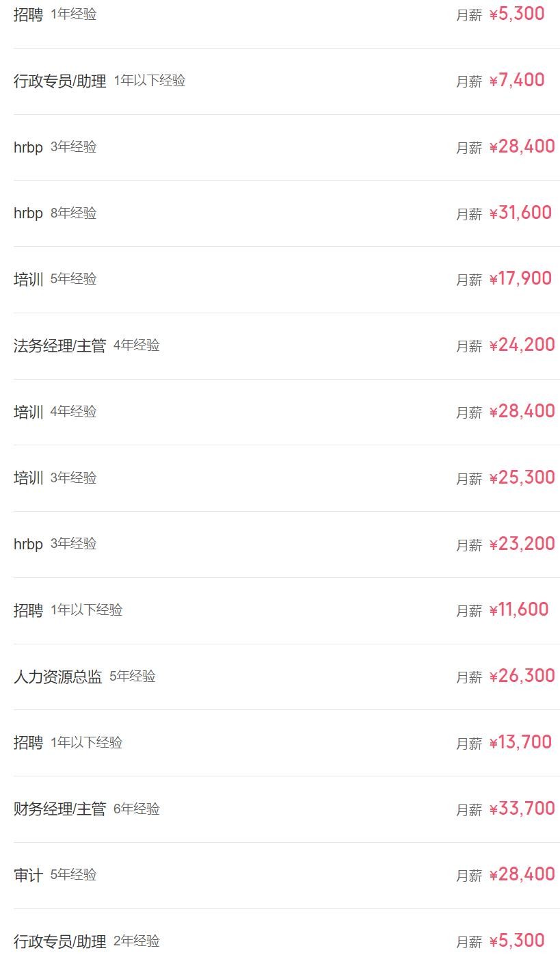560x957 pixels.
Task: Click the ¥26,300 monthly salary
Action: 522,677
